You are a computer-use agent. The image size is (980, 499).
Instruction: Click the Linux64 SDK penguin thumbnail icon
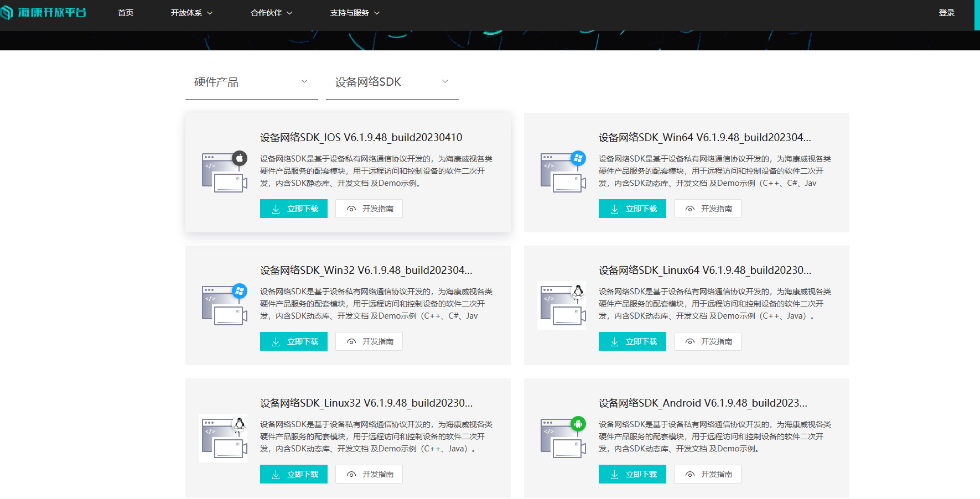[x=562, y=305]
